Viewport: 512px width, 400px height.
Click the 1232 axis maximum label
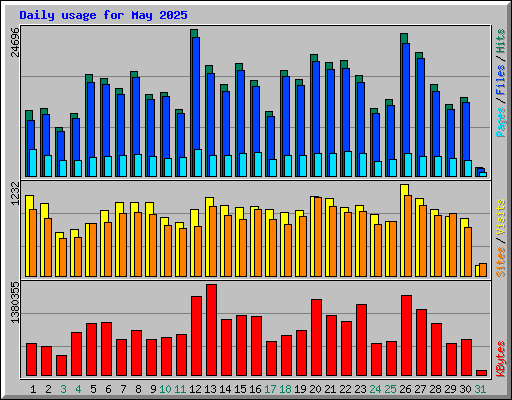[x=15, y=193]
